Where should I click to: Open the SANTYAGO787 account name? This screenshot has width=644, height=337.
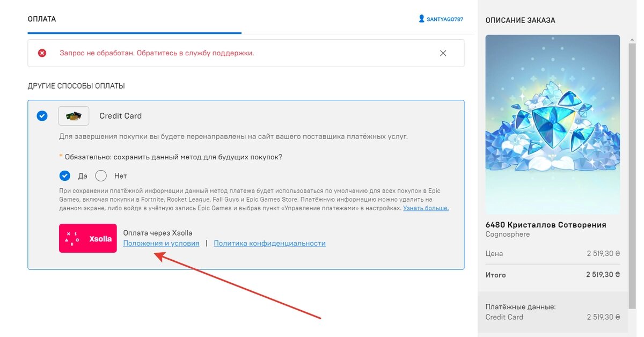coord(445,19)
